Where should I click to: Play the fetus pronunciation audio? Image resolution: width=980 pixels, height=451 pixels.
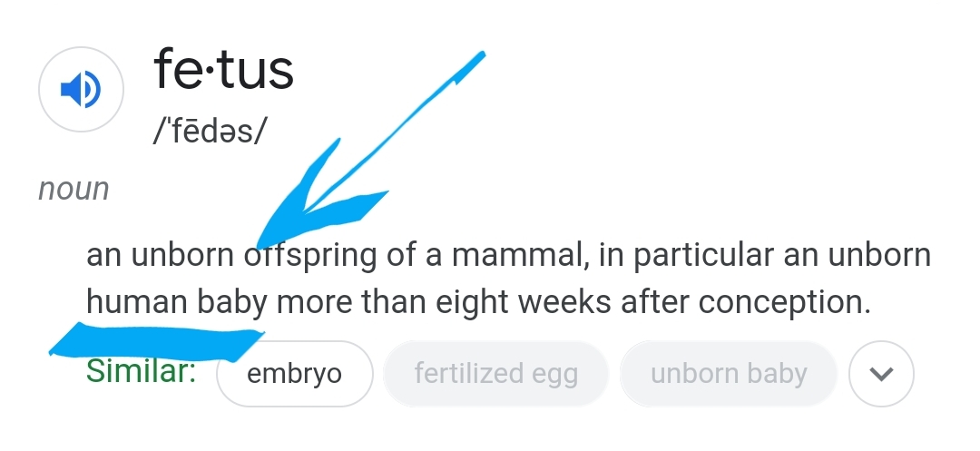pyautogui.click(x=82, y=89)
